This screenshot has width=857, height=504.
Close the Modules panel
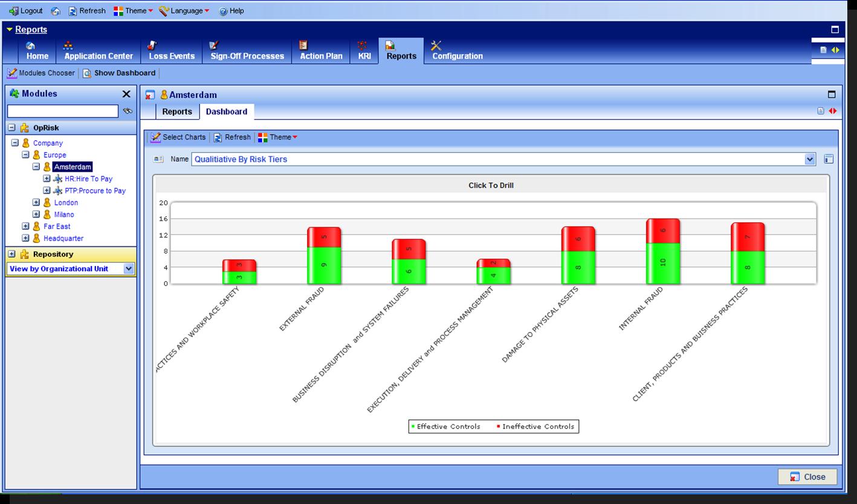(x=126, y=94)
